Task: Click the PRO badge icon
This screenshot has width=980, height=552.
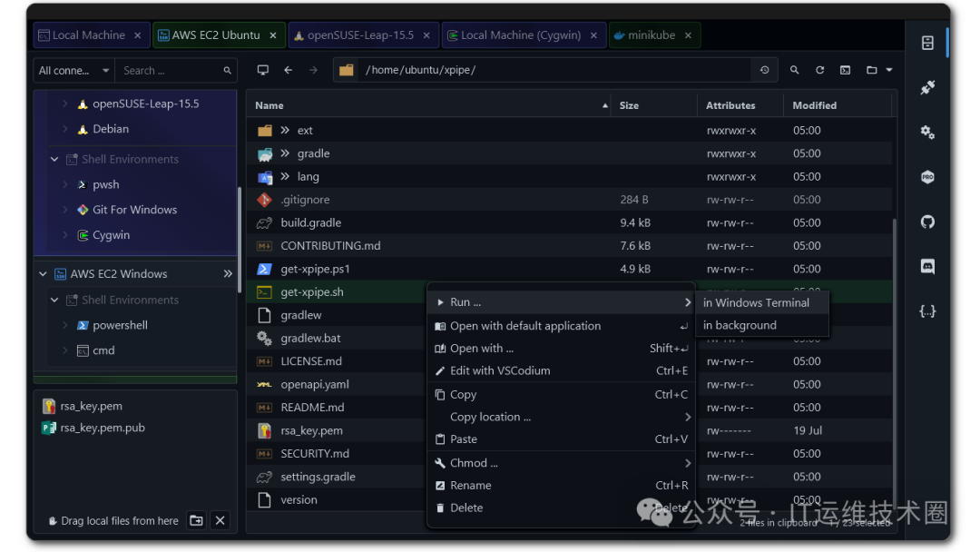Action: [927, 177]
